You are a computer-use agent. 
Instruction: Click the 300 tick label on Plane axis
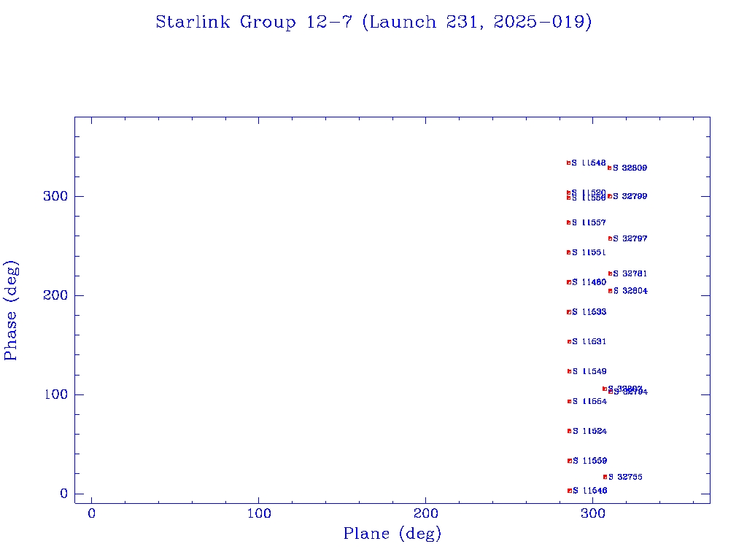(592, 514)
